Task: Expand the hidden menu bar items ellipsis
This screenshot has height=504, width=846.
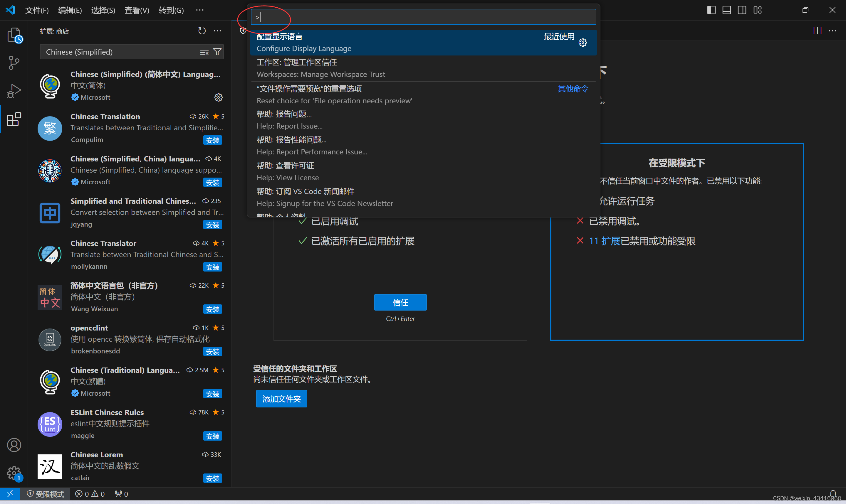Action: tap(200, 10)
